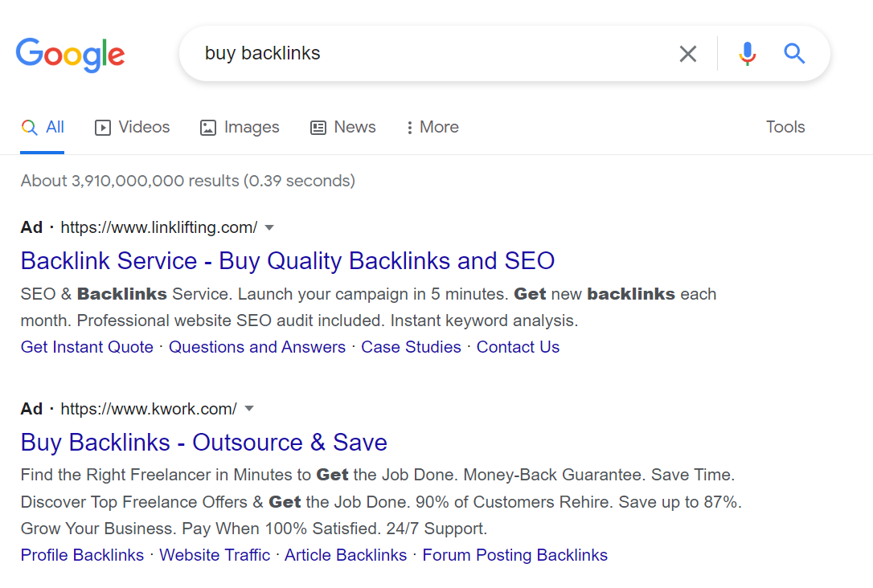Image resolution: width=873 pixels, height=588 pixels.
Task: Expand the linklifting.com ad info dropdown
Action: (x=269, y=227)
